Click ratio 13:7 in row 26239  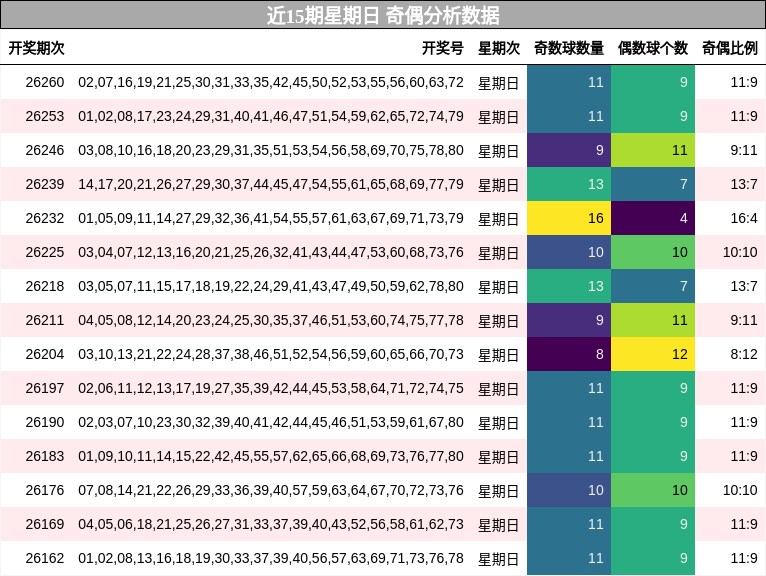click(x=744, y=184)
